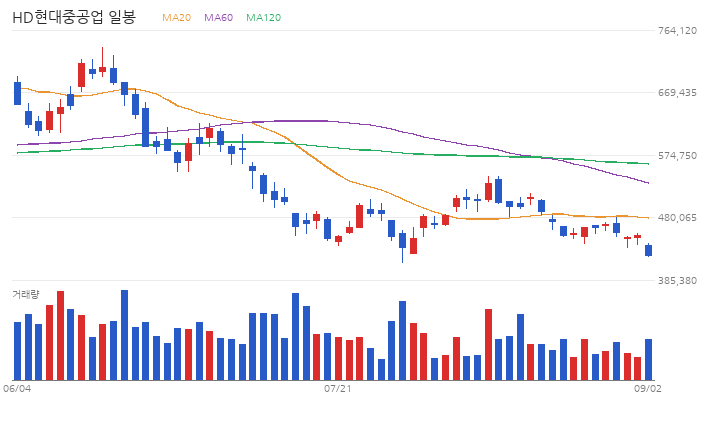Click the 385,380 price axis label
This screenshot has height=440, width=720.
(x=677, y=280)
